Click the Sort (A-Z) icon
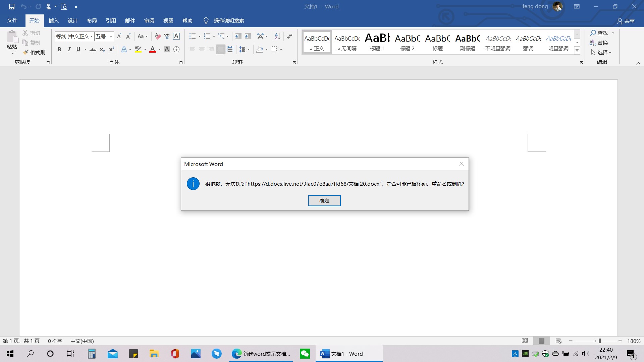 (x=277, y=36)
